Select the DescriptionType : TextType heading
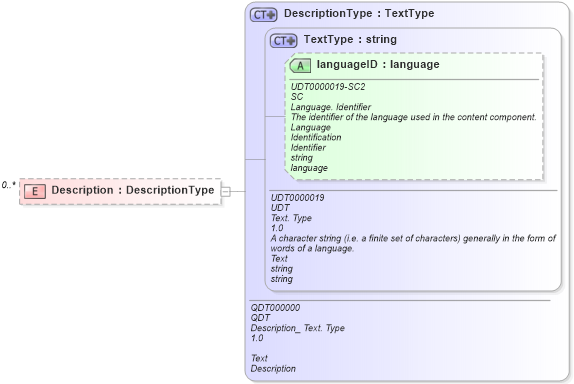The width and height of the screenshot is (574, 384). pyautogui.click(x=359, y=14)
